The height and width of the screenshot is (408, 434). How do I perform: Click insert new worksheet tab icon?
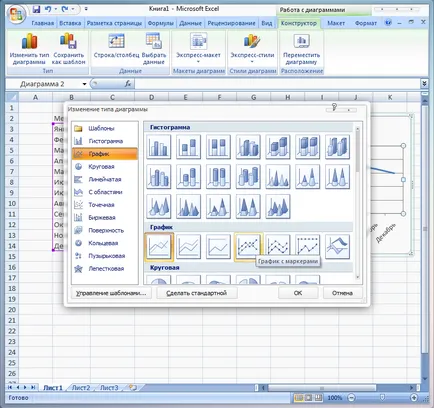pyautogui.click(x=133, y=387)
